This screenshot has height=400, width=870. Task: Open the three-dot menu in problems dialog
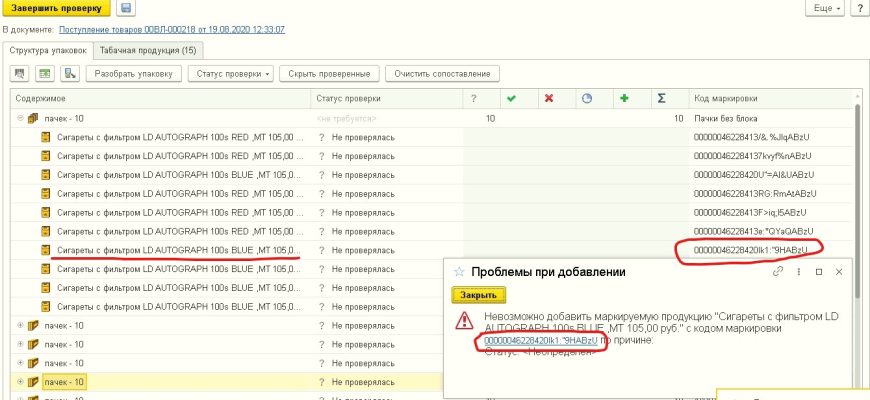coord(799,271)
